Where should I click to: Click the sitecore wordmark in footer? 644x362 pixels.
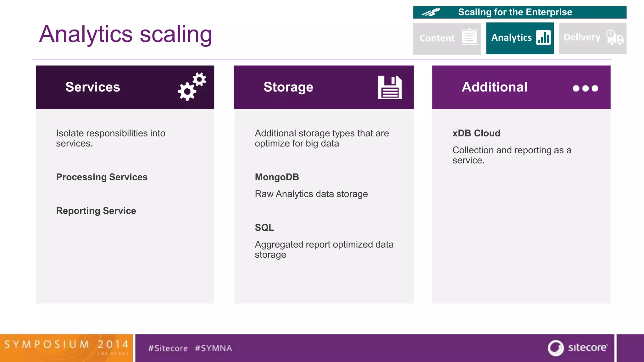pos(588,348)
